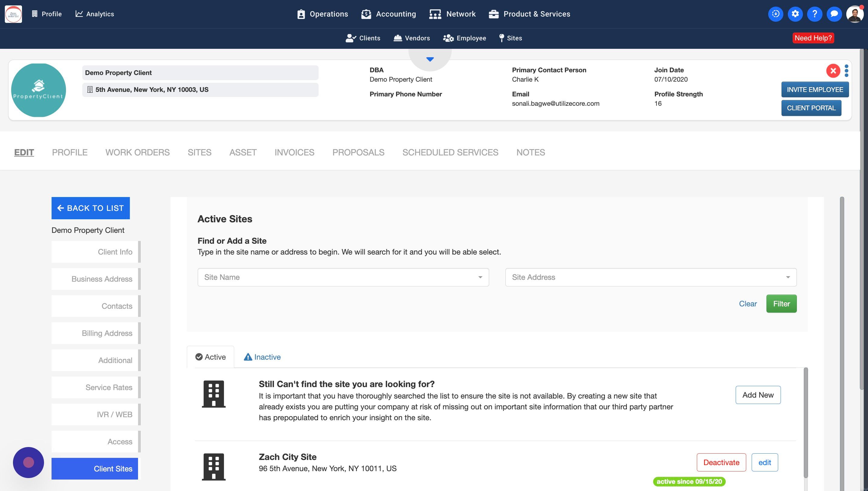
Task: Click the download circle icon in header
Action: 775,14
